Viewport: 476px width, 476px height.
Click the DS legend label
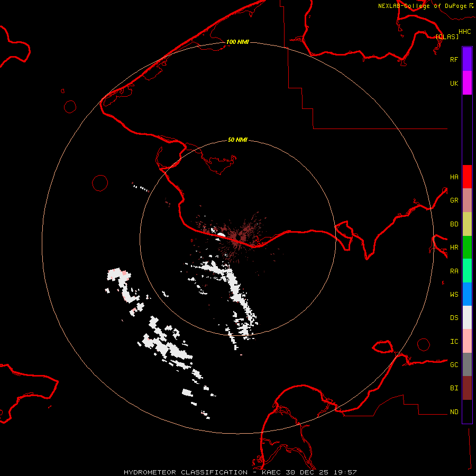tap(454, 317)
